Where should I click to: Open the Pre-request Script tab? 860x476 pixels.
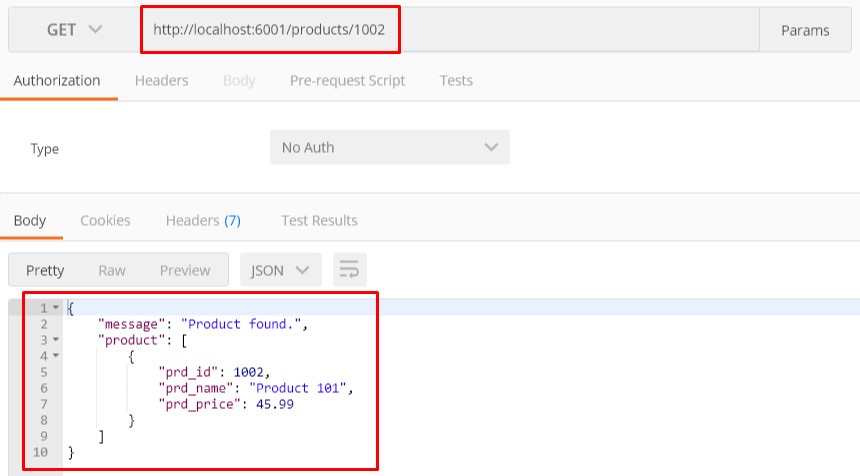click(347, 81)
